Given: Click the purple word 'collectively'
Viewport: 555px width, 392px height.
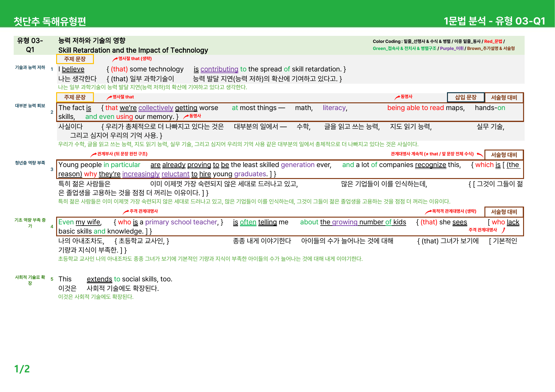Looking at the screenshot, I should point(156,108).
